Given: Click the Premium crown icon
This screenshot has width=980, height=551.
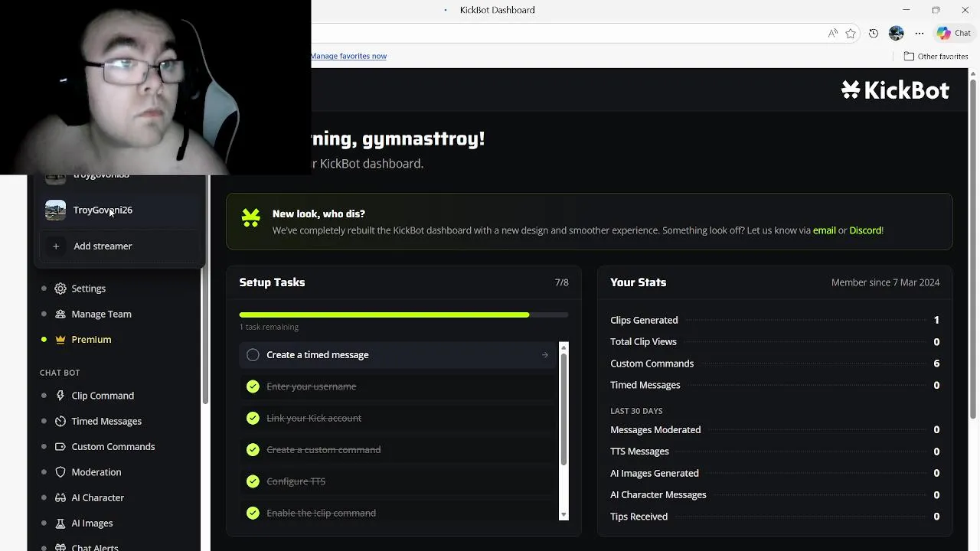Looking at the screenshot, I should [x=60, y=339].
